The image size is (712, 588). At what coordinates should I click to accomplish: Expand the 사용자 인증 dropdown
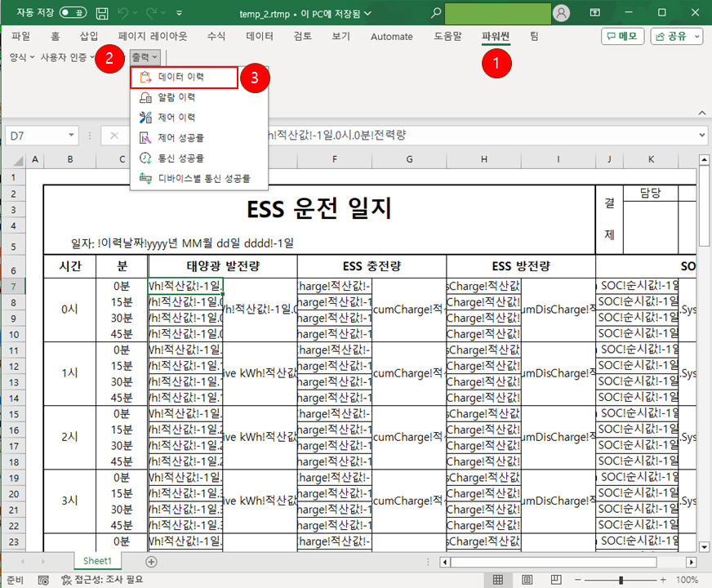tap(68, 57)
